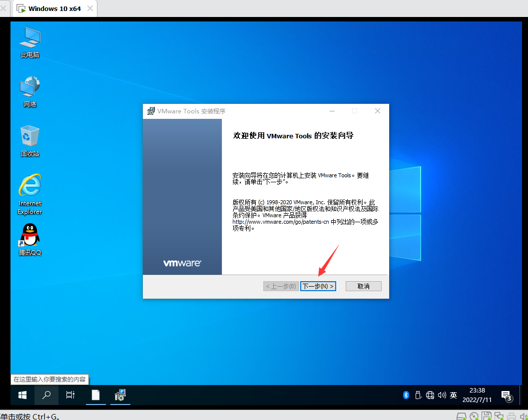Close the VMware Tools installer window
Viewport: 528px width, 420px height.
(378, 111)
